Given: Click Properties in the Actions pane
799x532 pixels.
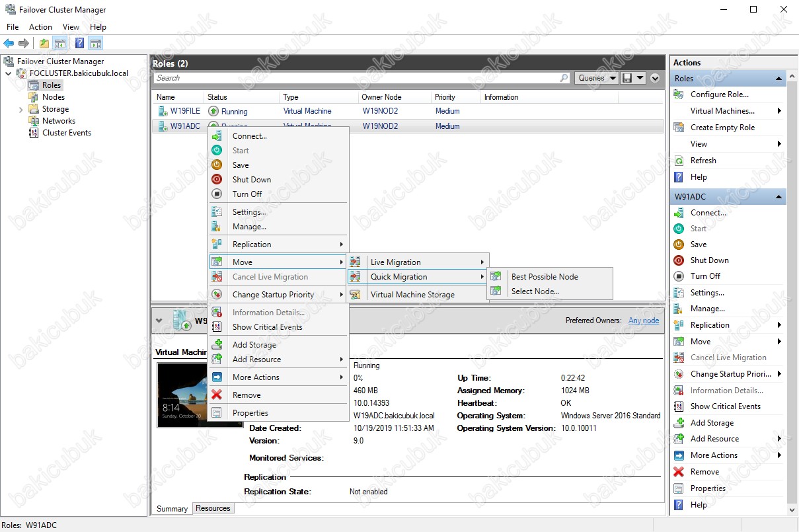Looking at the screenshot, I should [x=708, y=488].
